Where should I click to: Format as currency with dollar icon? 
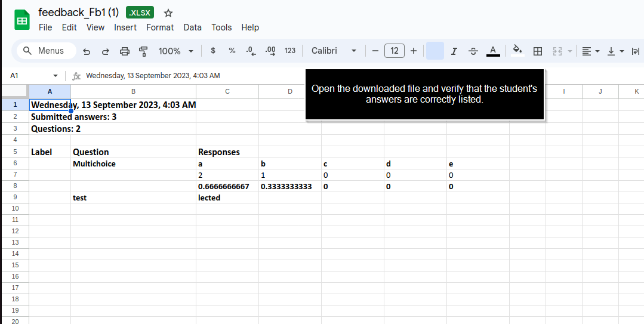point(212,51)
